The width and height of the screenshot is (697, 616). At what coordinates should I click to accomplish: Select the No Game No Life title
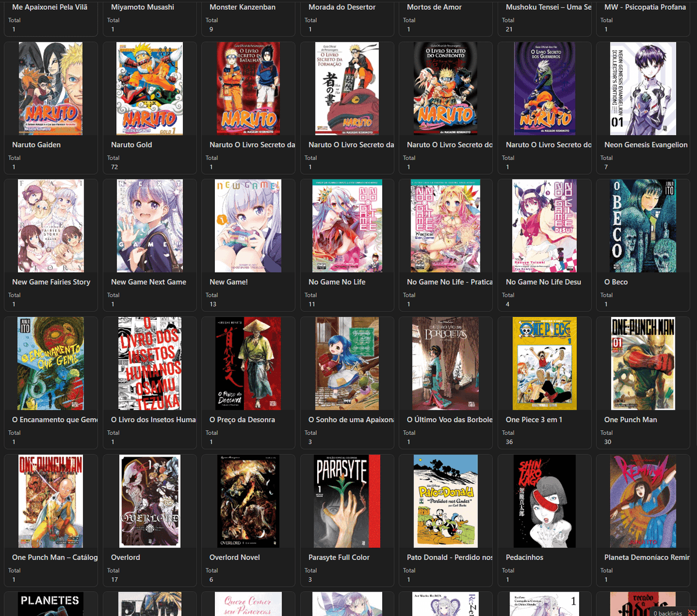tap(337, 282)
